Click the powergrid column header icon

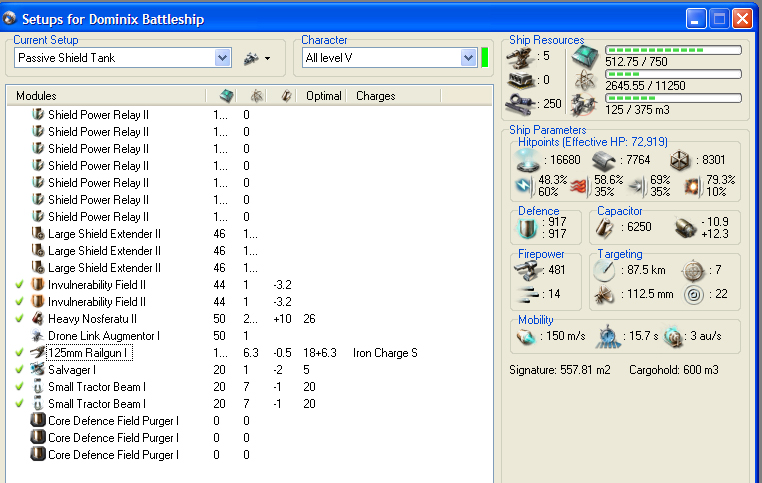coord(256,96)
